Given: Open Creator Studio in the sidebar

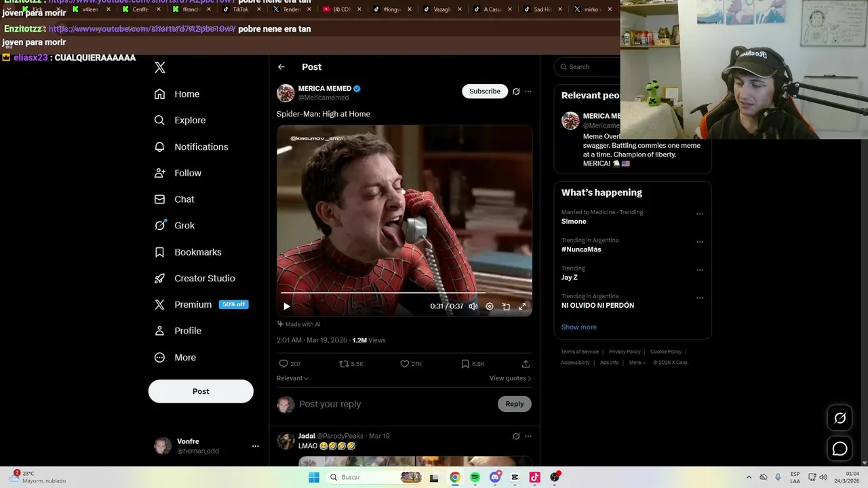Looking at the screenshot, I should click(195, 279).
